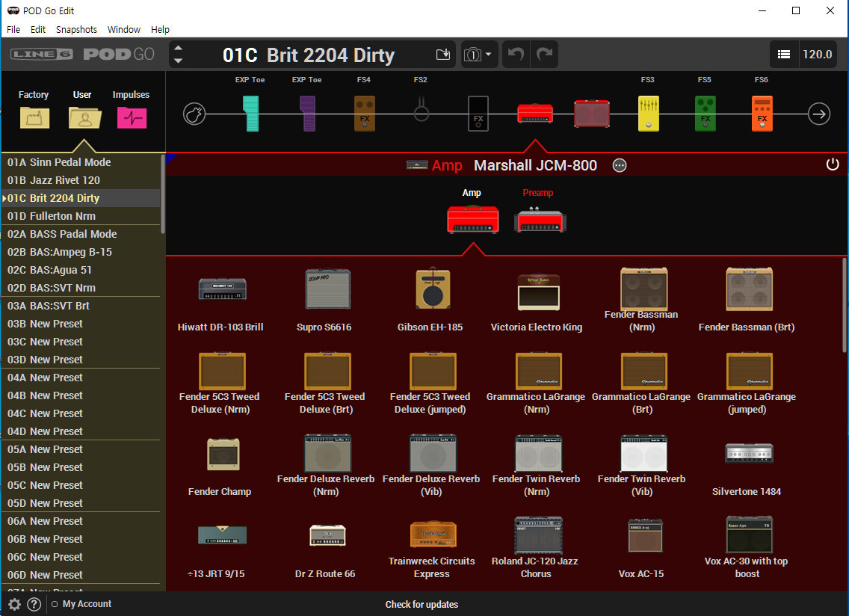Open the snapshot camera dropdown
Image resolution: width=849 pixels, height=616 pixels.
478,54
